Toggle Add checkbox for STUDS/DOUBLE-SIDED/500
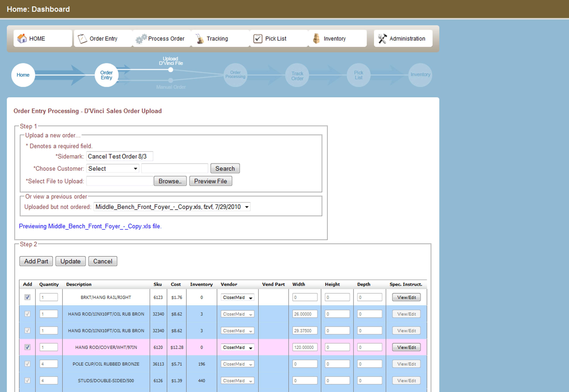Screen dimensions: 569x392 27,380
